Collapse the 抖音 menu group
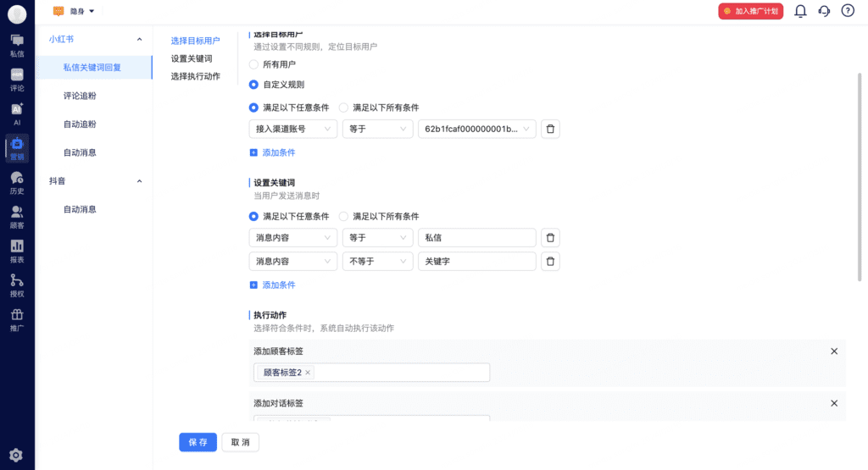868x470 pixels. coord(140,181)
